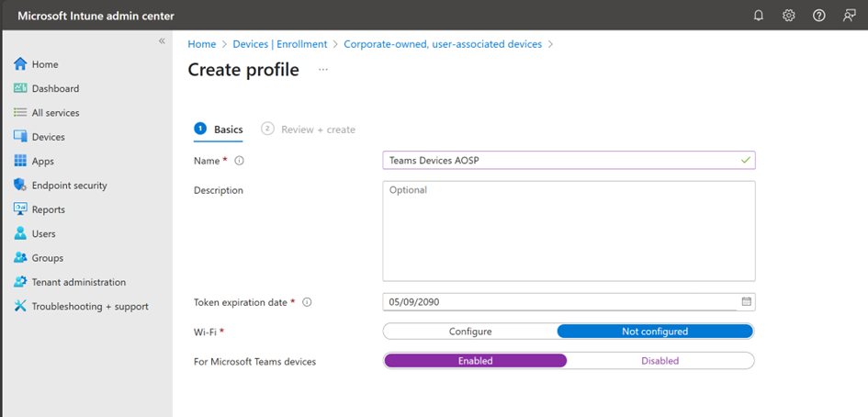Open the feedback person icon
This screenshot has width=868, height=417.
(850, 16)
